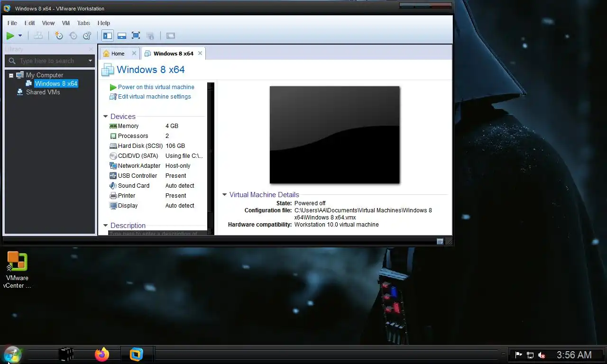The width and height of the screenshot is (607, 364).
Task: Click the status bar icon at bottom-right
Action: point(440,241)
